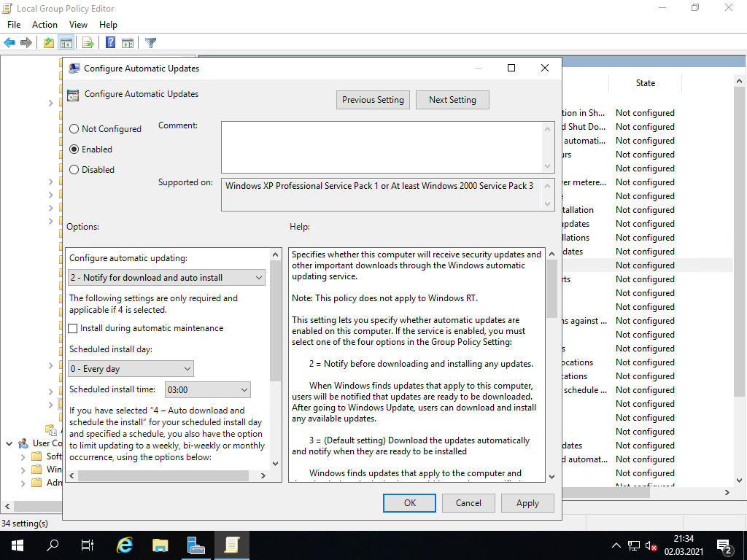Select the Not Configured radio button
The image size is (747, 560).
click(74, 129)
